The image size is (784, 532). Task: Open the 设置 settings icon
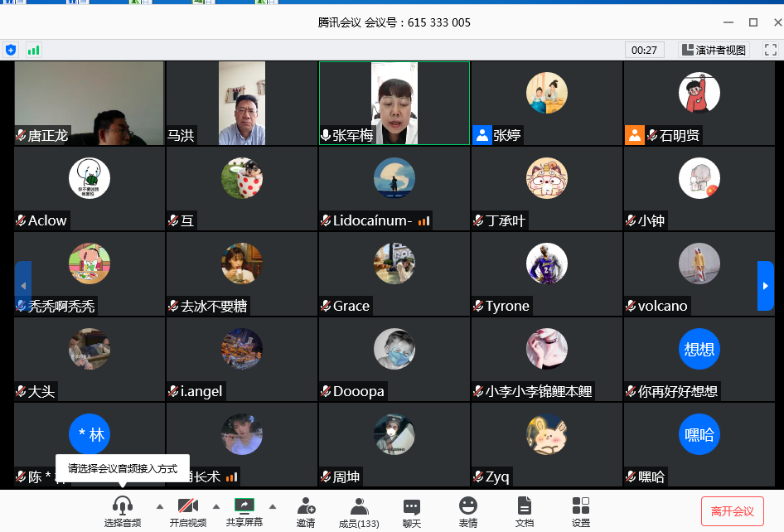click(581, 510)
